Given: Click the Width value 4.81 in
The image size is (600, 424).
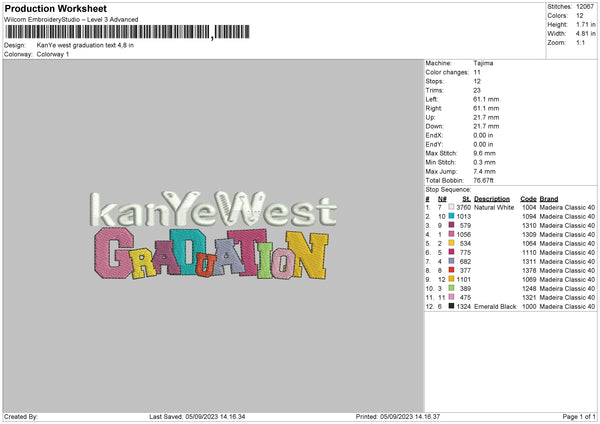Looking at the screenshot, I should pyautogui.click(x=585, y=34).
